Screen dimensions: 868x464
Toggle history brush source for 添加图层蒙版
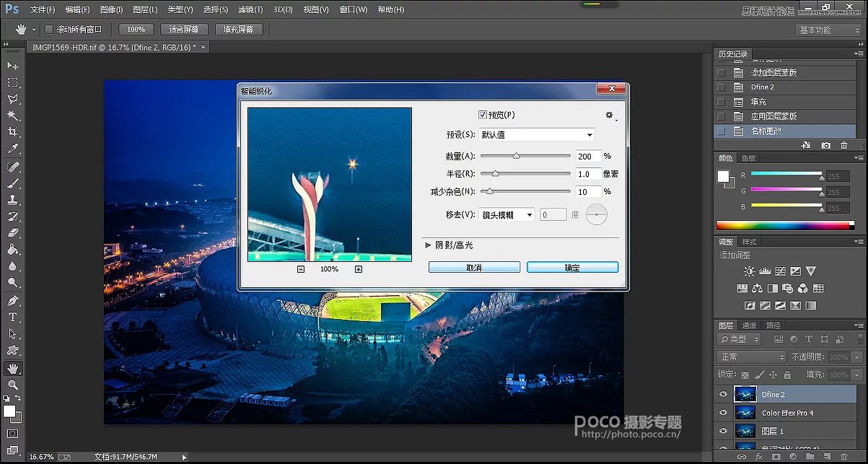pyautogui.click(x=720, y=72)
